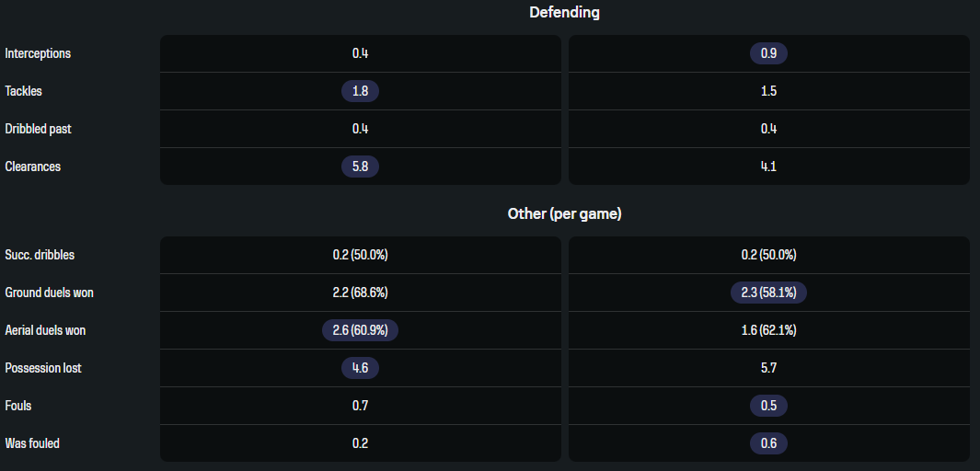Click the highlighted 0.9 interceptions value
This screenshot has height=471, width=980.
[768, 53]
